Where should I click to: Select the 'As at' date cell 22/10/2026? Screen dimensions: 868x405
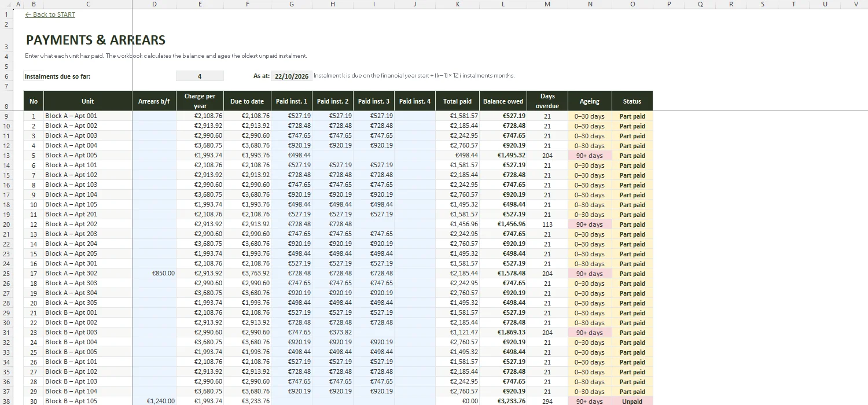(292, 76)
